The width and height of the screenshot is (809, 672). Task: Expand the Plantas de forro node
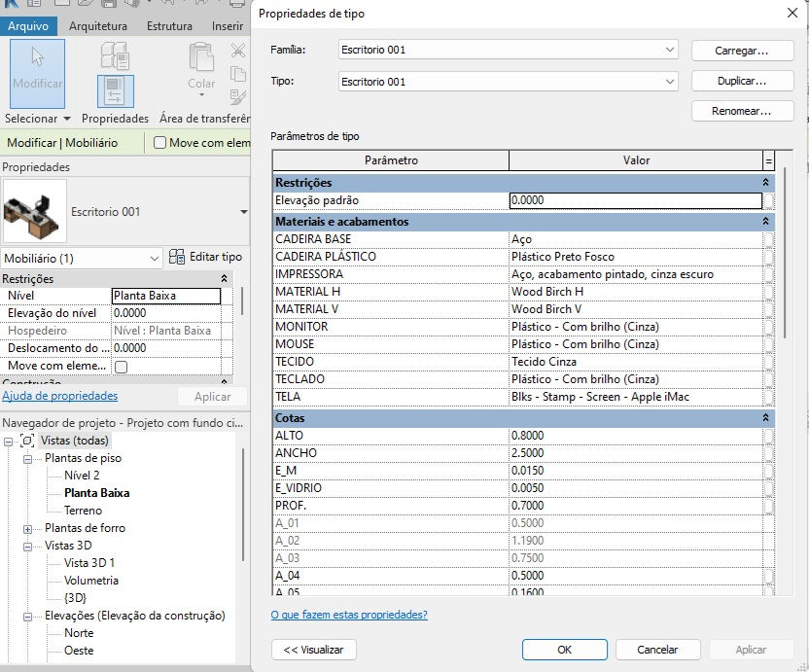tap(27, 529)
